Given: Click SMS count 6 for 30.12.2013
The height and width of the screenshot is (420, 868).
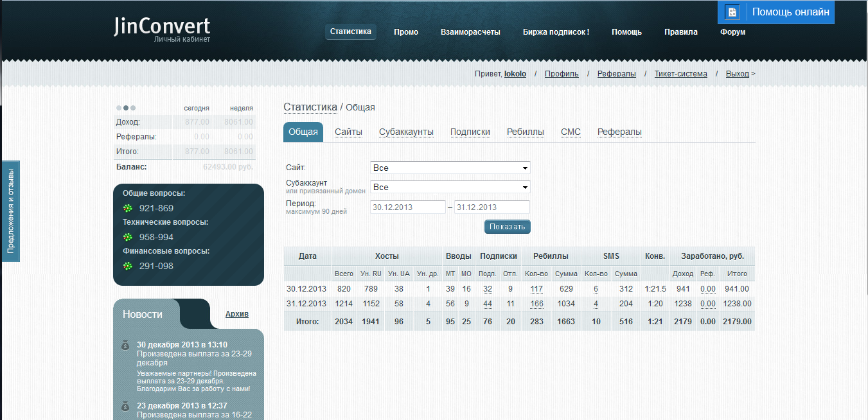Looking at the screenshot, I should [596, 289].
